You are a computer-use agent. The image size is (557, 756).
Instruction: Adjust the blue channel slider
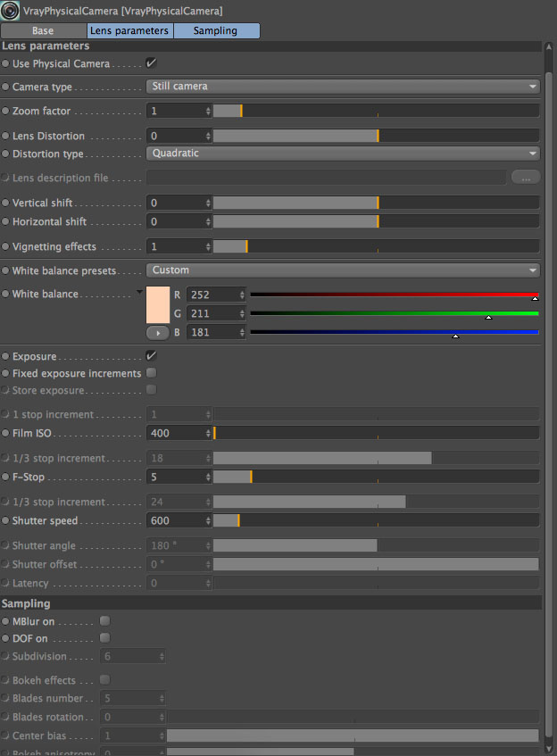(395, 333)
